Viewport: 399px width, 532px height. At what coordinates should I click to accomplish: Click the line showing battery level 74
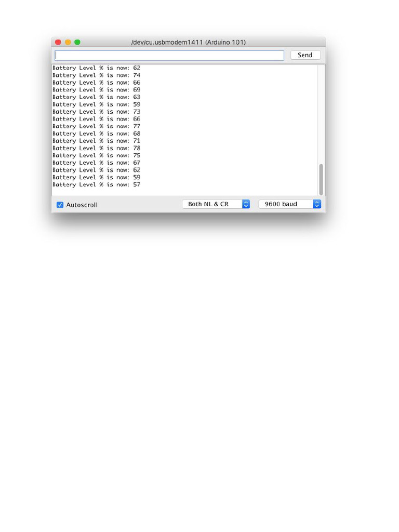(x=96, y=75)
